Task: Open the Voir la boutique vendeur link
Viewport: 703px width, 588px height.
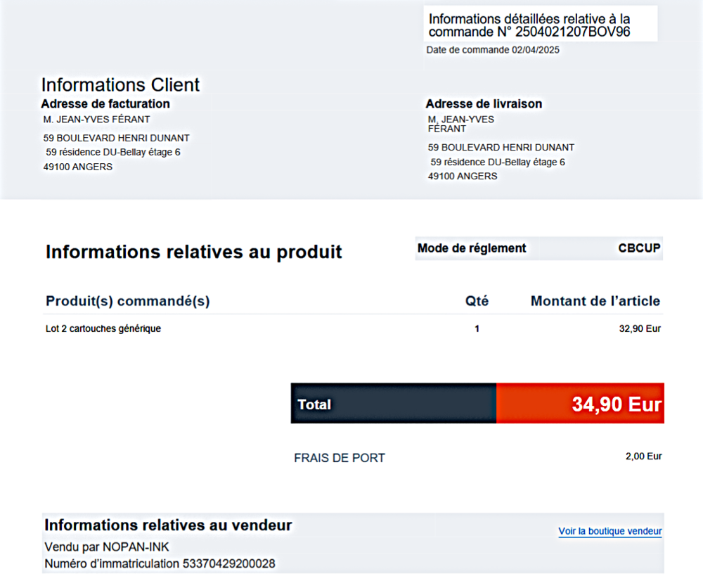Action: click(x=610, y=531)
